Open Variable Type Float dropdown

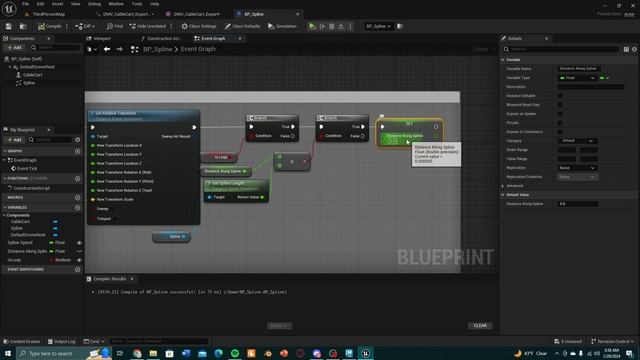577,78
